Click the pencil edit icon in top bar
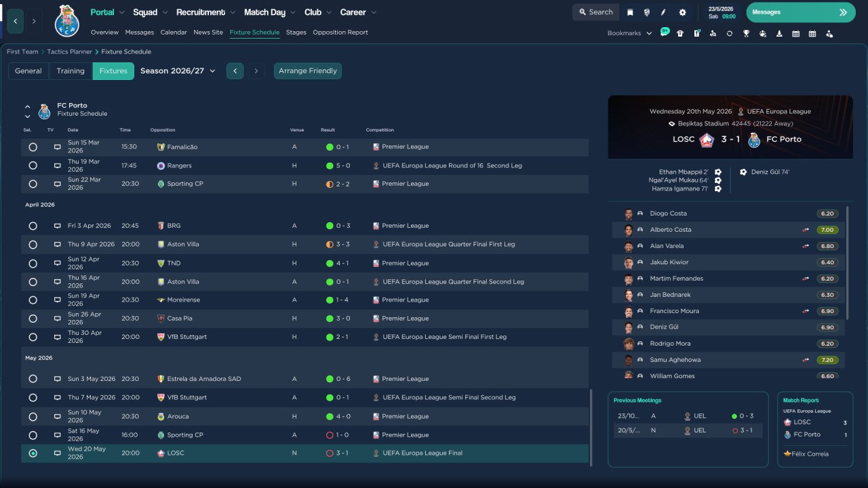The image size is (868, 488). coord(664,12)
